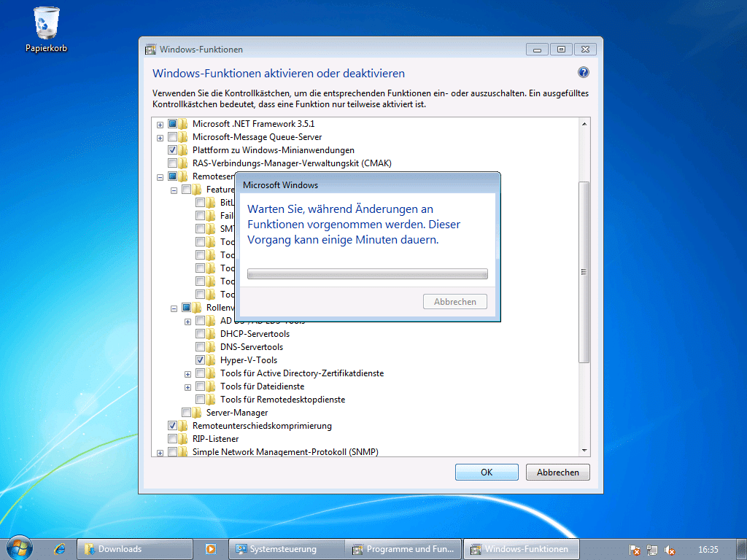Launch Internet Explorer from the taskbar
Viewport: 747px width, 560px height.
tap(60, 549)
